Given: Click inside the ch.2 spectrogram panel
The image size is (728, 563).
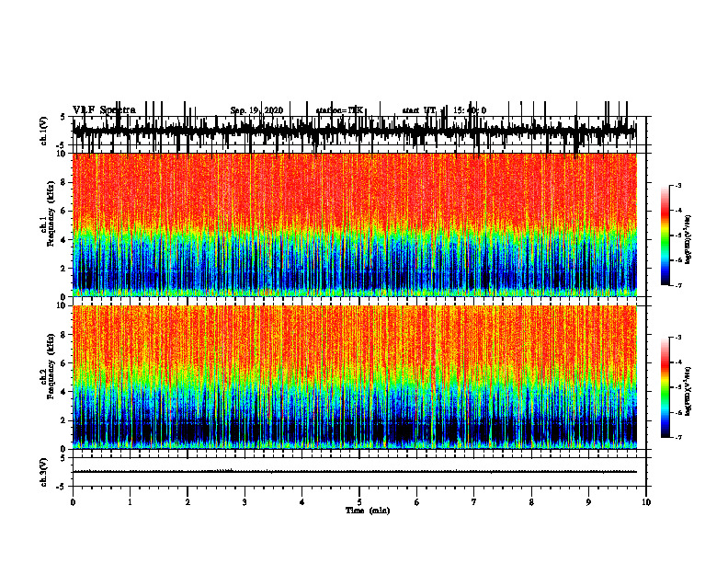Looking at the screenshot, I should tap(354, 377).
